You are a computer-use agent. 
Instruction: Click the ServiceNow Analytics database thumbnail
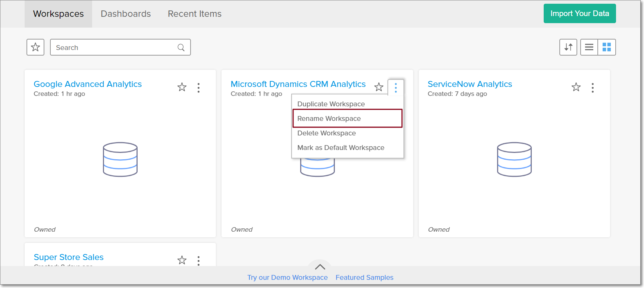(x=514, y=159)
